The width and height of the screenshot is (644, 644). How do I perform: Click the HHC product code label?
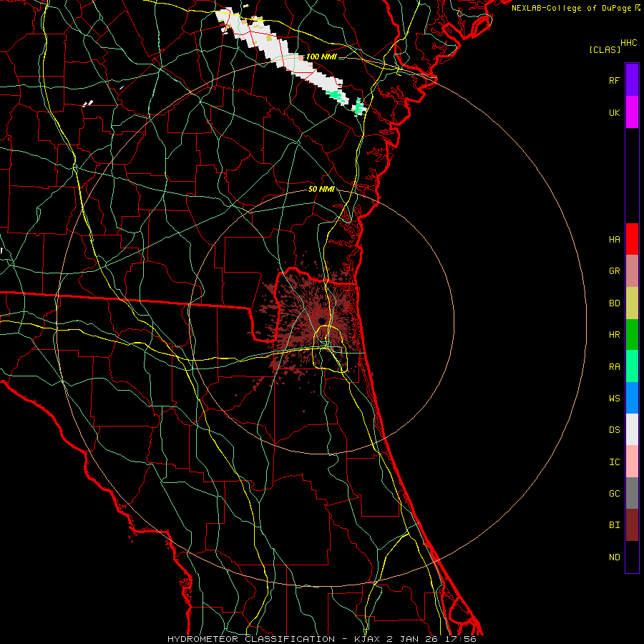click(x=629, y=43)
